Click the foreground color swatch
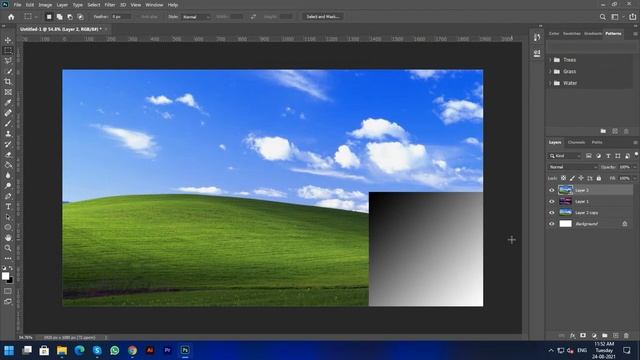Viewport: 640px width, 360px height. point(5,276)
